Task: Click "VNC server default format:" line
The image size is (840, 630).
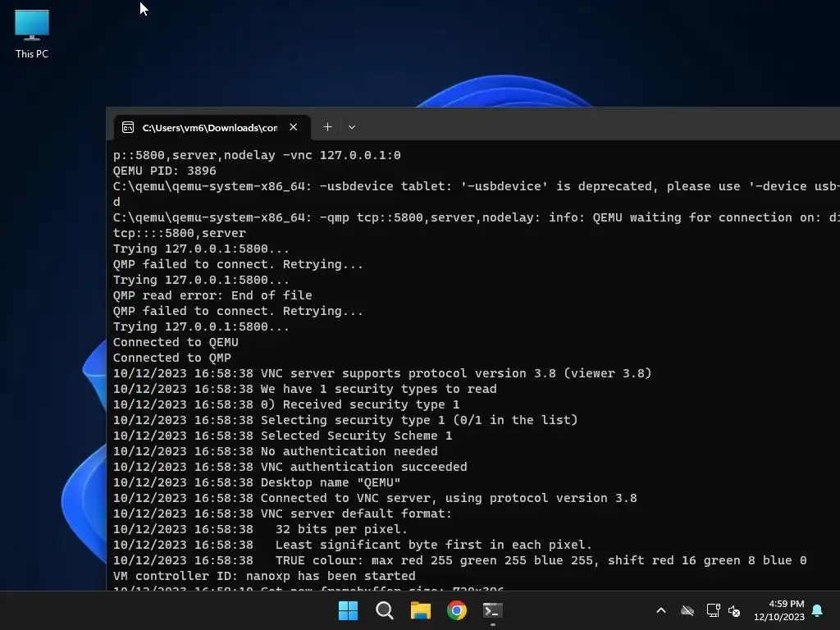Action: (282, 514)
